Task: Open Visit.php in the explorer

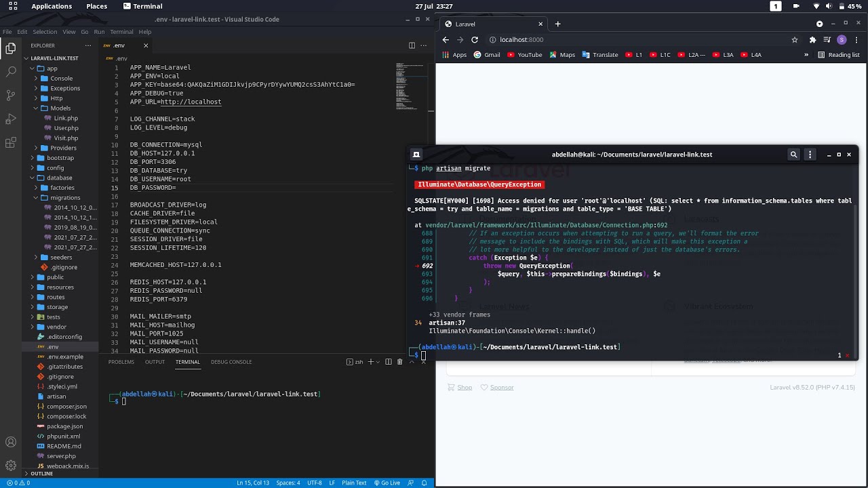Action: pyautogui.click(x=66, y=138)
